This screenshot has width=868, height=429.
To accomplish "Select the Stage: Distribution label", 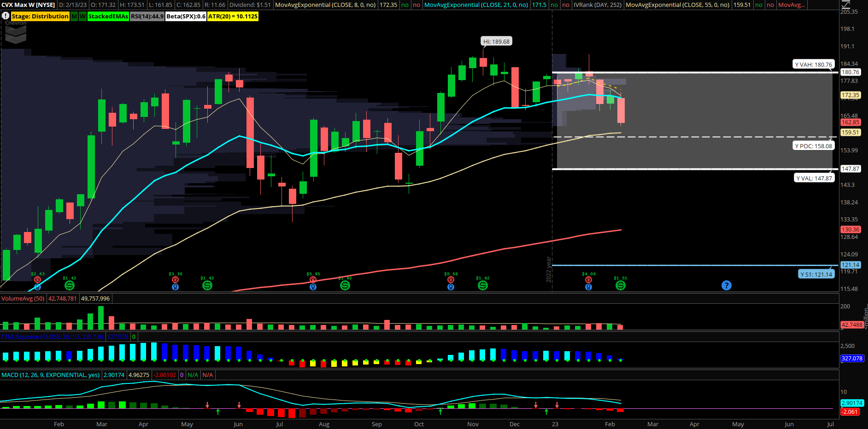I will click(x=40, y=16).
